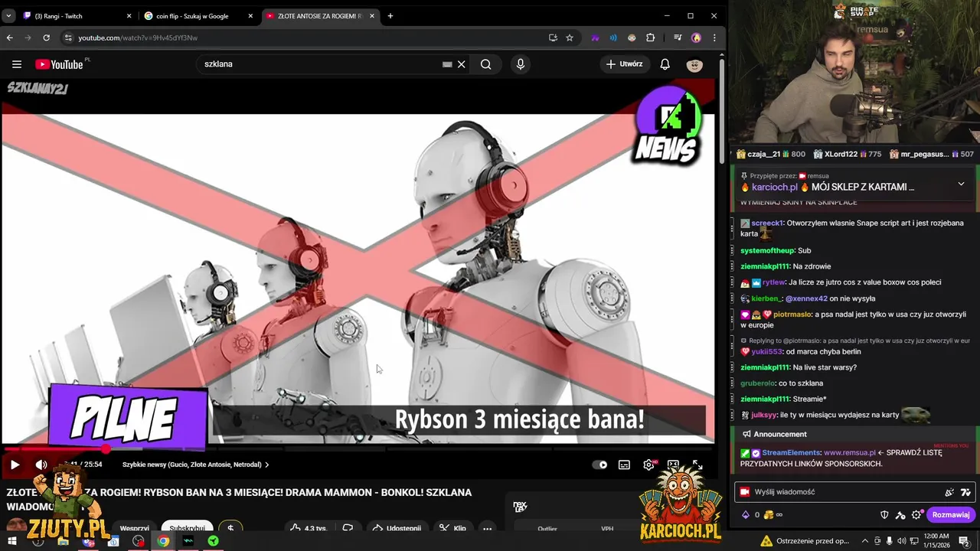Go back in Chrome

(x=10, y=37)
